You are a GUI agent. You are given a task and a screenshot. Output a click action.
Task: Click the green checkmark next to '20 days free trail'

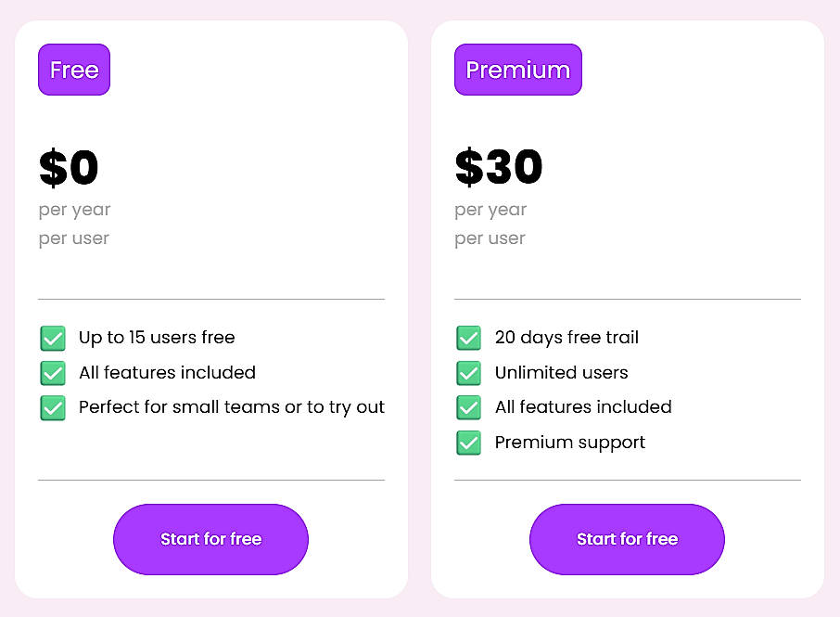[x=469, y=338]
